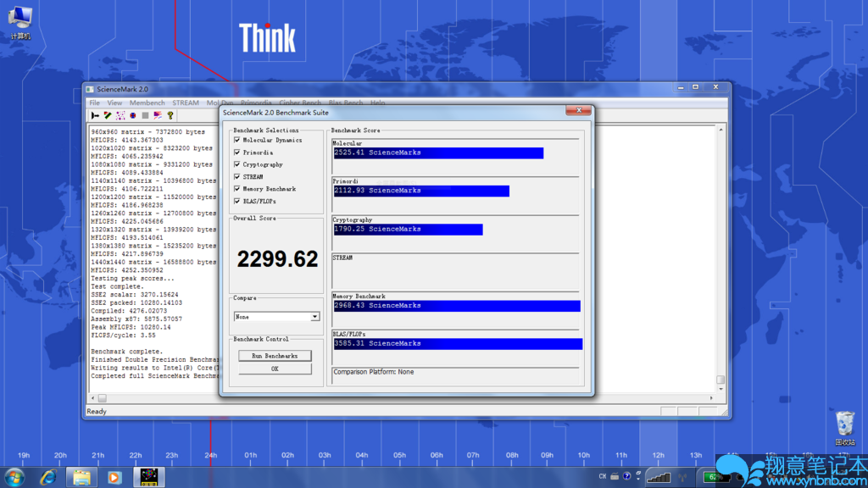Click the log's horizontal scrollbar right arrow
Screen dimensions: 868x488
[711, 398]
